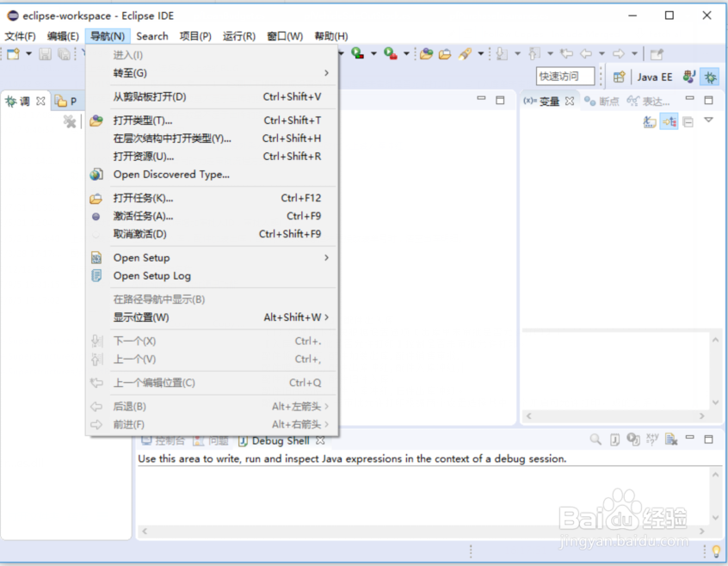The image size is (728, 566).
Task: Click the Save toolbar icon
Action: 45,54
